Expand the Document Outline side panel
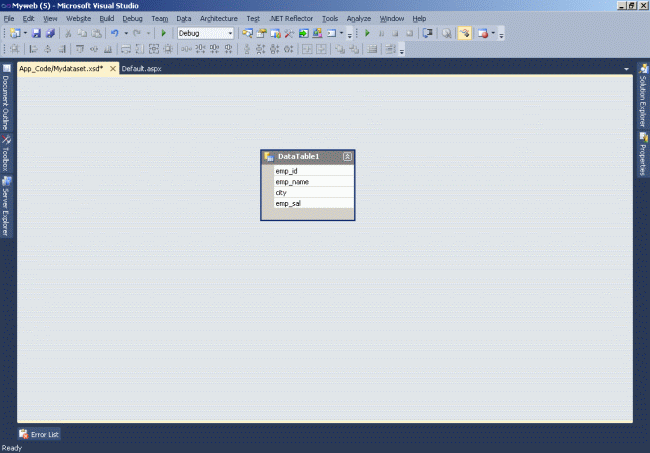 pos(6,97)
